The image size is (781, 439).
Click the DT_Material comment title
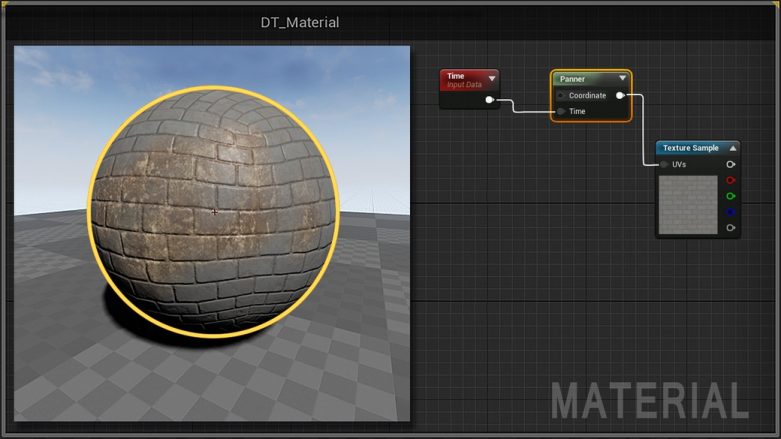tap(300, 22)
